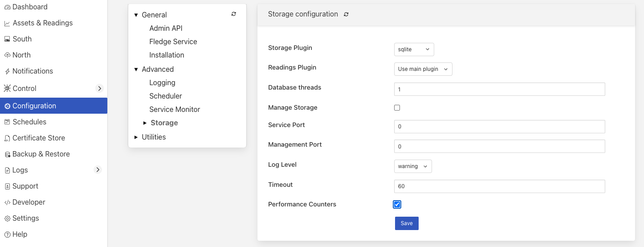Click the Performance Counters label text
This screenshot has width=644, height=247.
(x=302, y=205)
